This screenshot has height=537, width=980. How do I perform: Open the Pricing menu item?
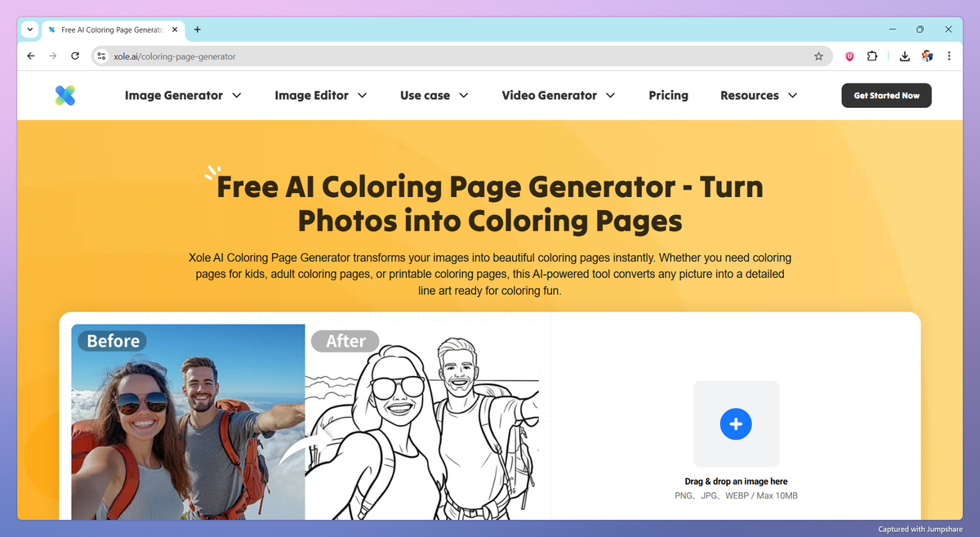(668, 95)
